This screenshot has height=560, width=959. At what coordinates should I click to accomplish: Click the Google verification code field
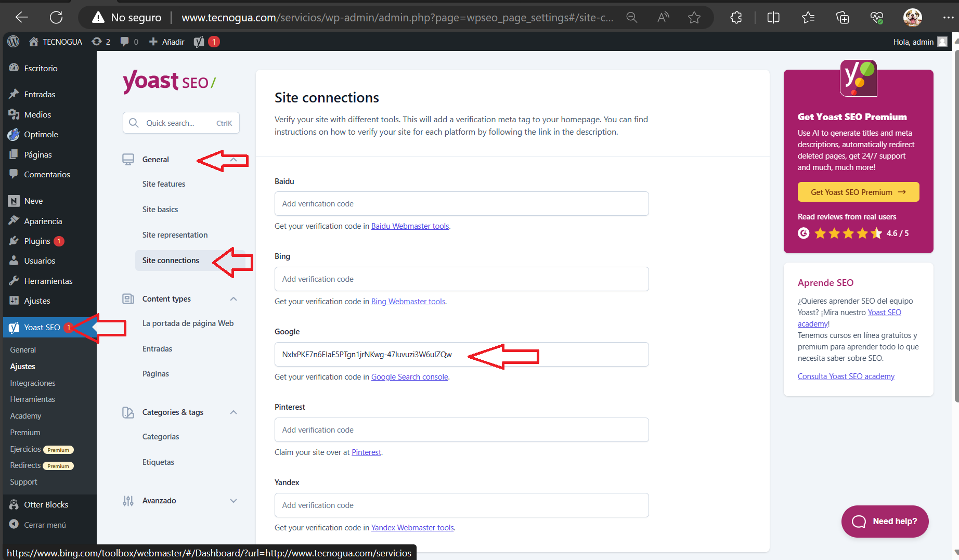click(462, 355)
